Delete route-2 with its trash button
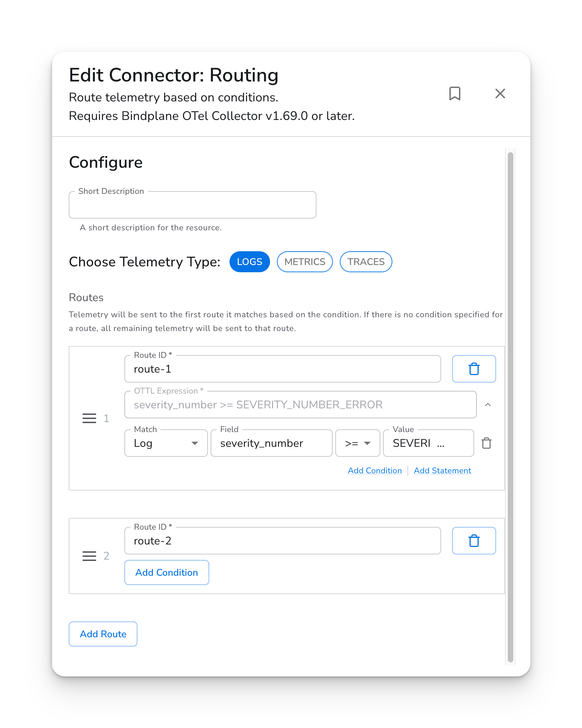 pyautogui.click(x=474, y=541)
